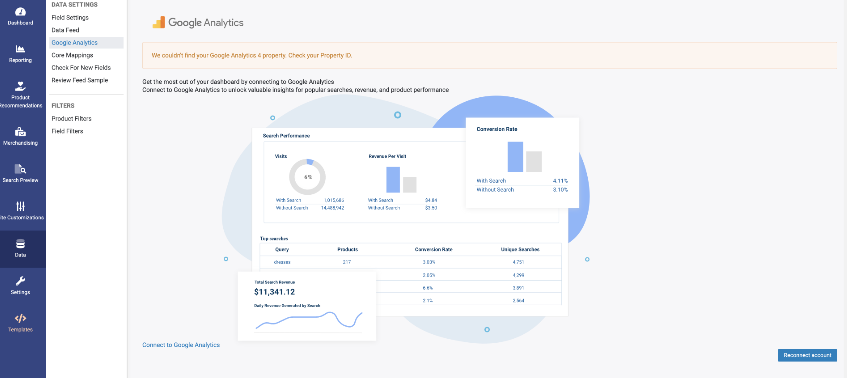Select Google Analytics menu item
The width and height of the screenshot is (847, 378).
[86, 43]
